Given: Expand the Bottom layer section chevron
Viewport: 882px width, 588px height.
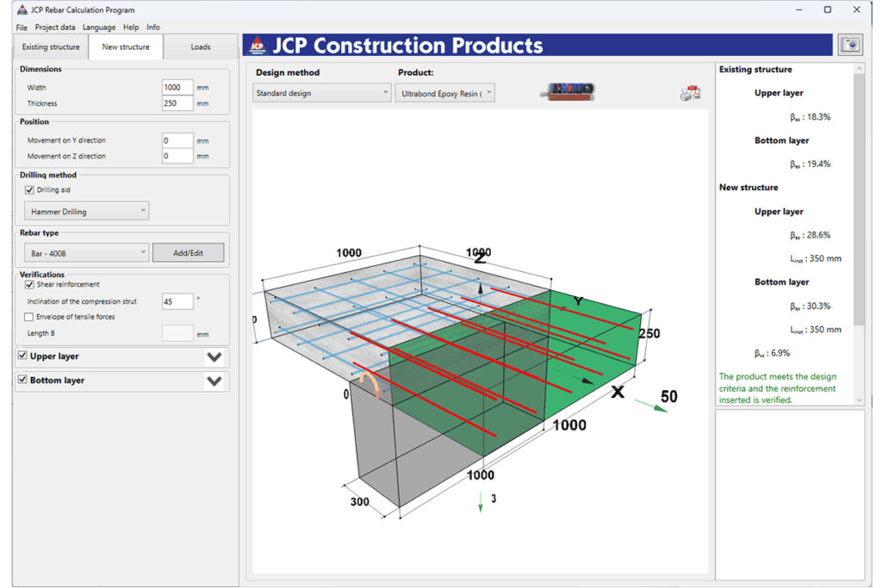Looking at the screenshot, I should (x=214, y=381).
